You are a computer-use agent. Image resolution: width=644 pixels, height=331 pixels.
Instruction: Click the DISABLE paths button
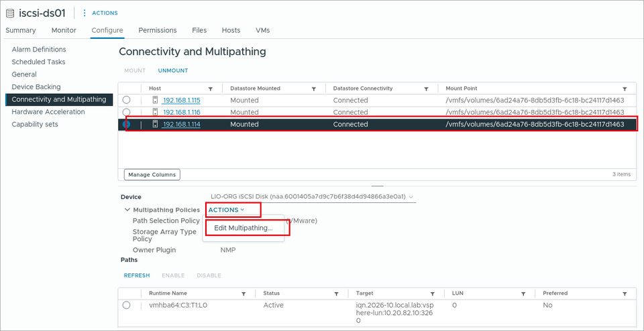[x=209, y=275]
